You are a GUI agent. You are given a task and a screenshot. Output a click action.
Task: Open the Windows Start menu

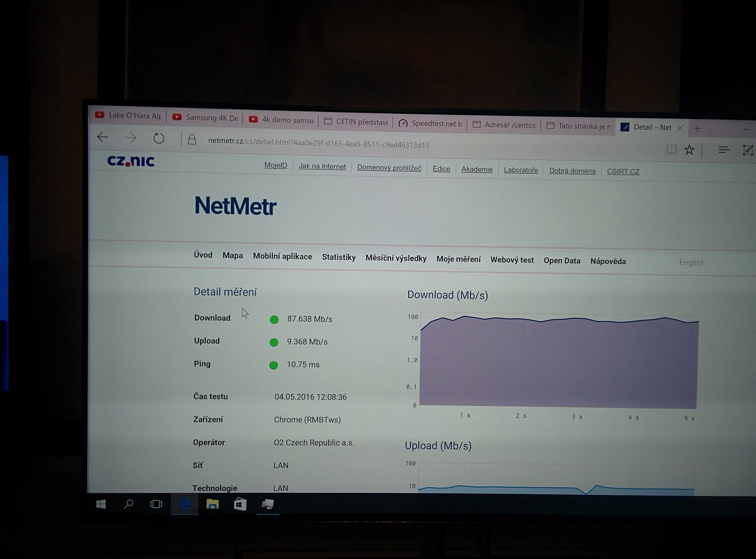point(101,504)
